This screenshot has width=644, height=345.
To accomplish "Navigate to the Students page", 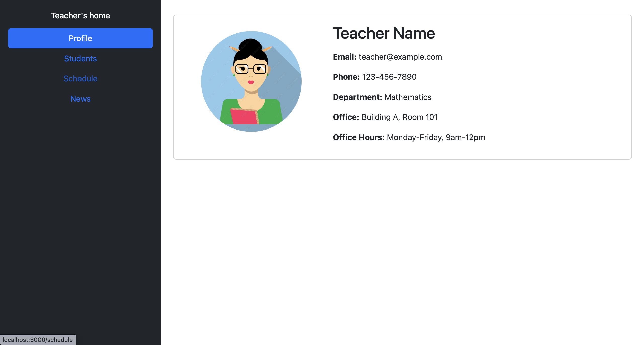I will point(80,58).
